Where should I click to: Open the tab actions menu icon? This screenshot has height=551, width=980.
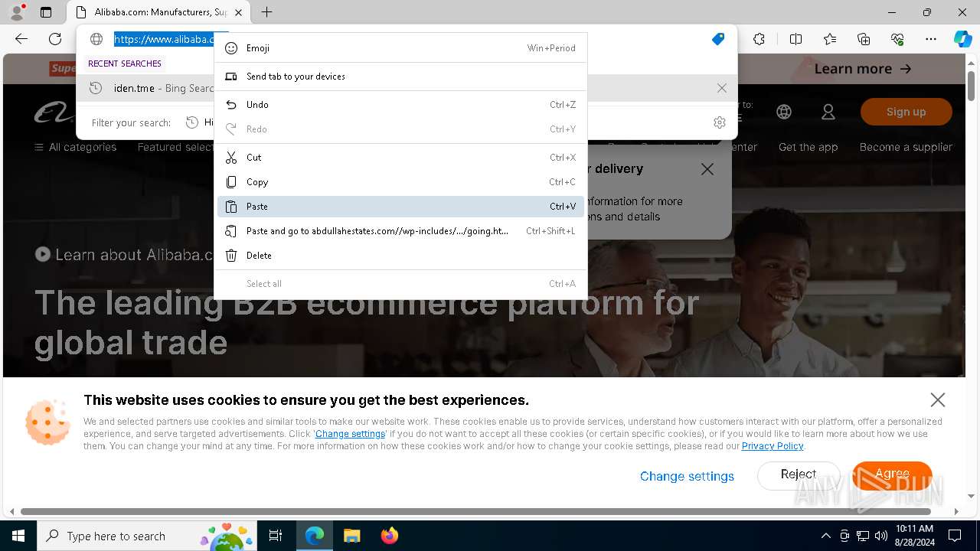pyautogui.click(x=46, y=12)
